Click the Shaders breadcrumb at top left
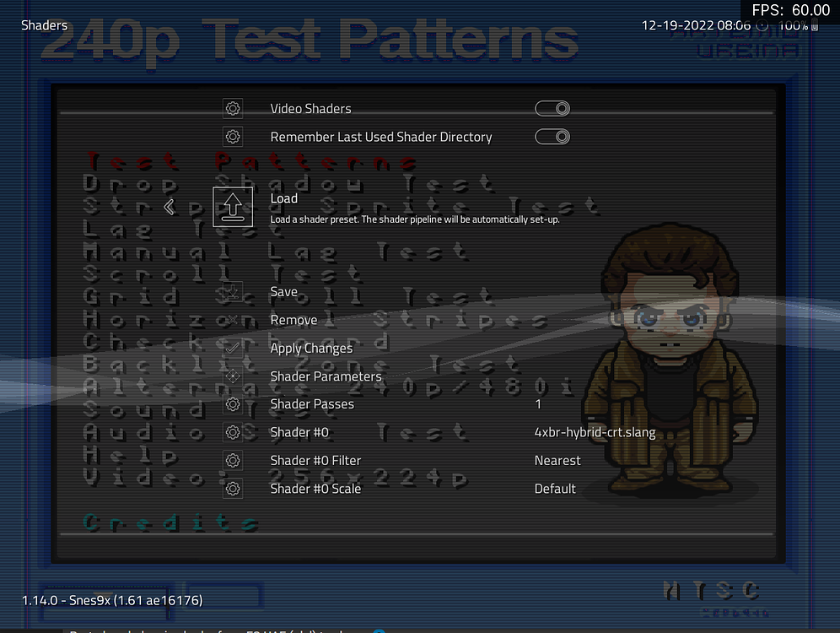This screenshot has height=633, width=840. [x=44, y=24]
